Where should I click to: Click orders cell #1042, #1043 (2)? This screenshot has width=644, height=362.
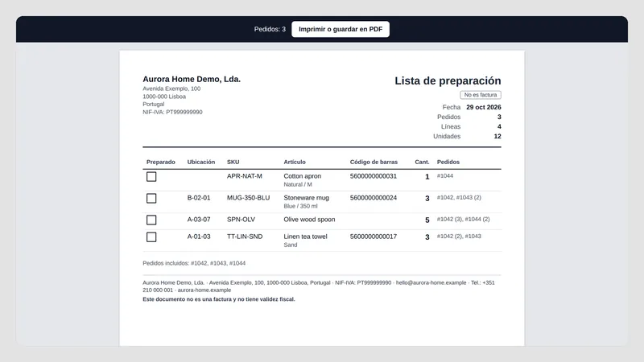[x=459, y=197]
